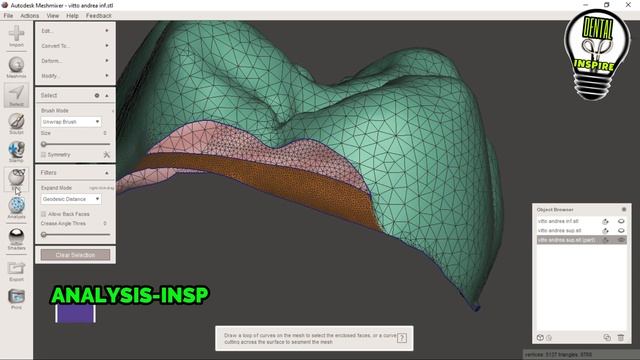640x360 pixels.
Task: Open the Stamp tool
Action: pyautogui.click(x=16, y=151)
